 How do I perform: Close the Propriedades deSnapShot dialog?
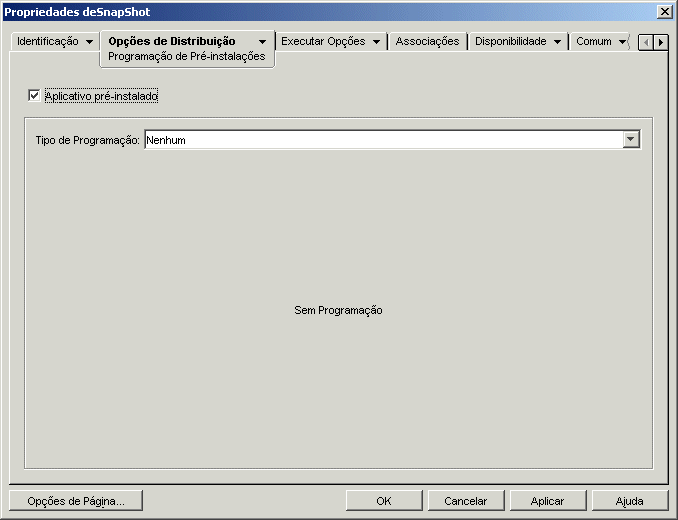[x=664, y=12]
